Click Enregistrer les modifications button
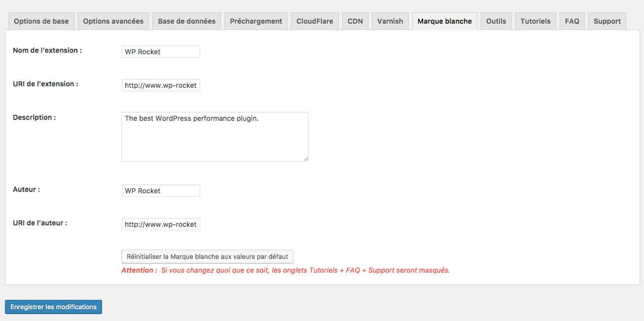This screenshot has width=644, height=321. point(53,307)
